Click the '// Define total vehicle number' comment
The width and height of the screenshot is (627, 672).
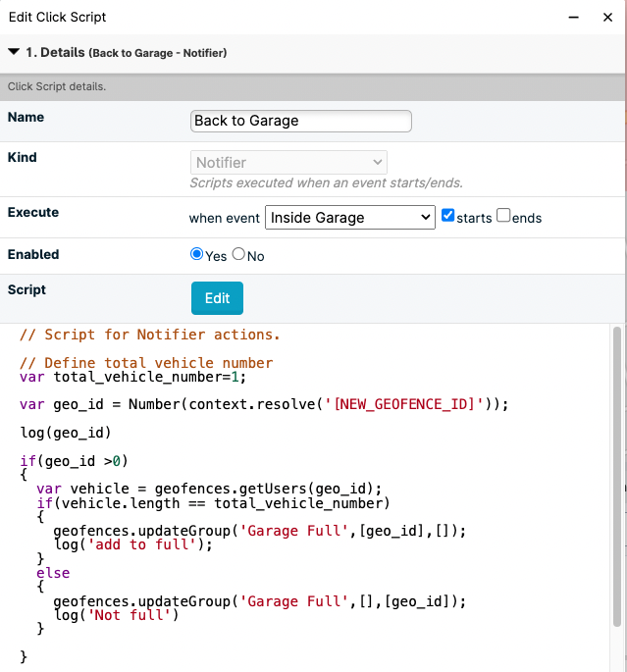146,363
